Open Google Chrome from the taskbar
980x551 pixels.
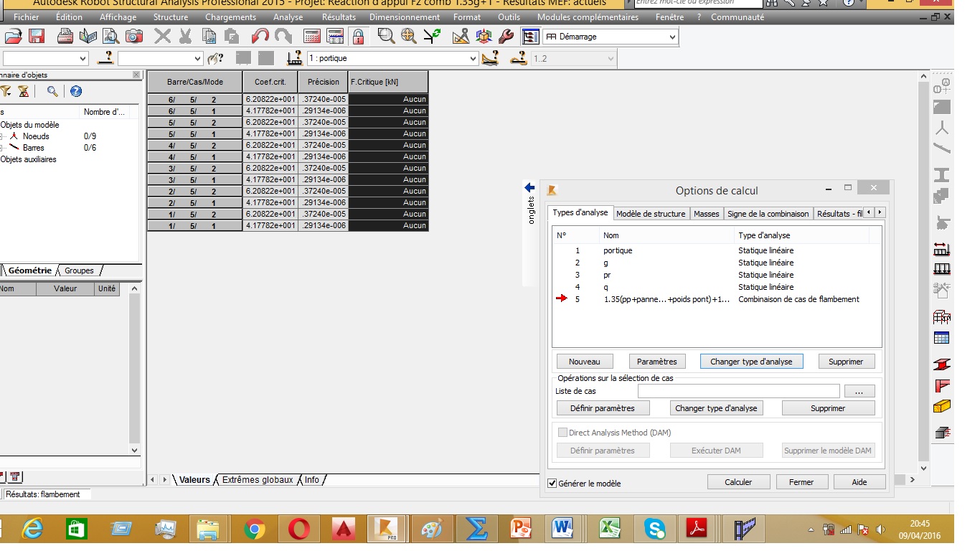(255, 529)
